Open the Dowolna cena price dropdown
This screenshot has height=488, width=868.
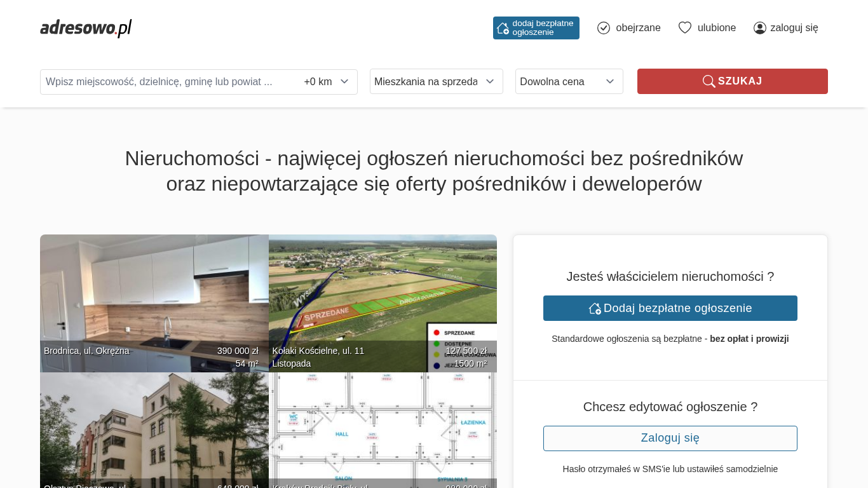coord(569,81)
